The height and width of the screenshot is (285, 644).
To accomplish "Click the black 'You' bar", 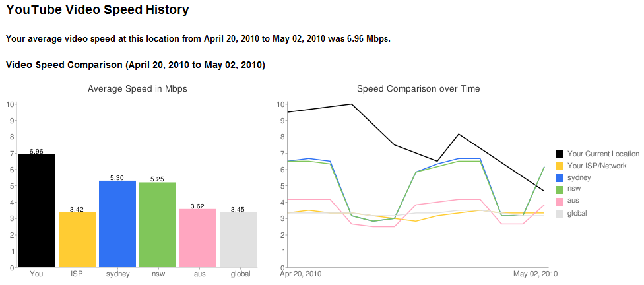I will (37, 210).
